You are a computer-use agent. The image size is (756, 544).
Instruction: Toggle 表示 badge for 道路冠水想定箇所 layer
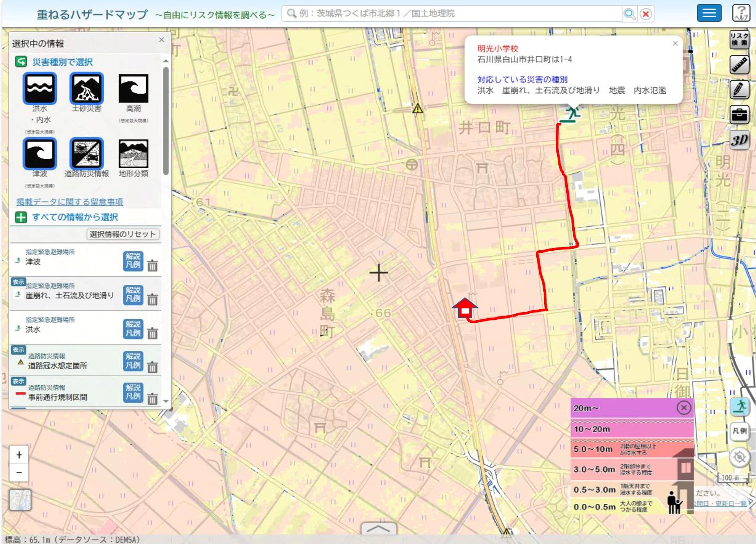coord(18,350)
